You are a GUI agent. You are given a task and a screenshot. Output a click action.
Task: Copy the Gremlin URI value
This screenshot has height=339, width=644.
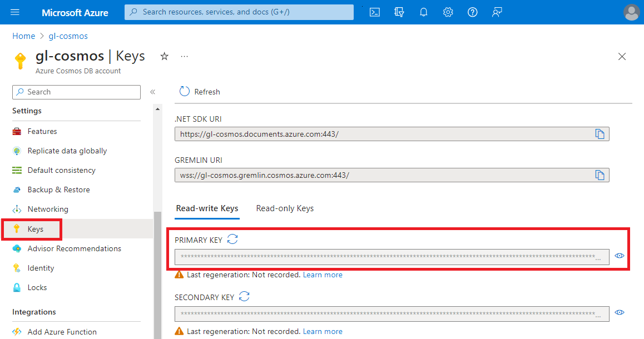pyautogui.click(x=600, y=175)
